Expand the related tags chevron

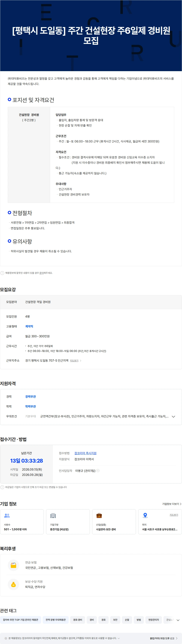point(178,620)
